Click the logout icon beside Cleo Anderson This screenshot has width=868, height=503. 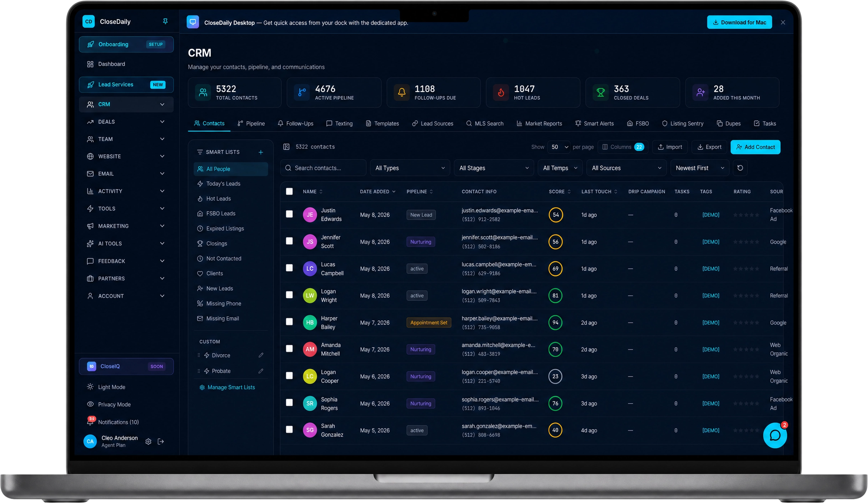[161, 441]
